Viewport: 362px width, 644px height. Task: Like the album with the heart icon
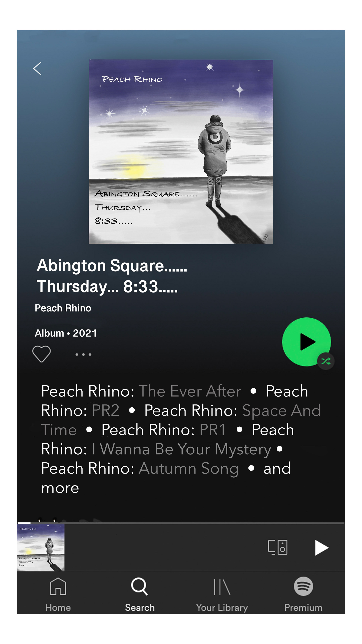coord(41,354)
